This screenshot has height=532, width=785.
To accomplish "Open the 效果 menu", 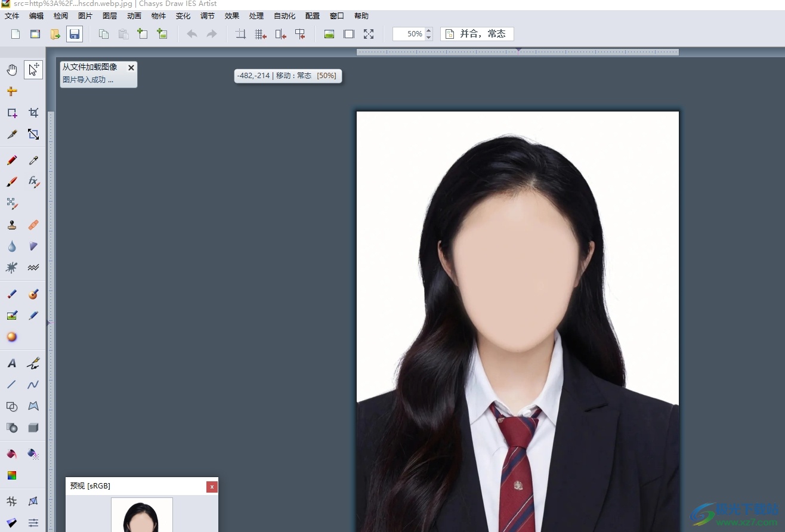I will pyautogui.click(x=232, y=16).
